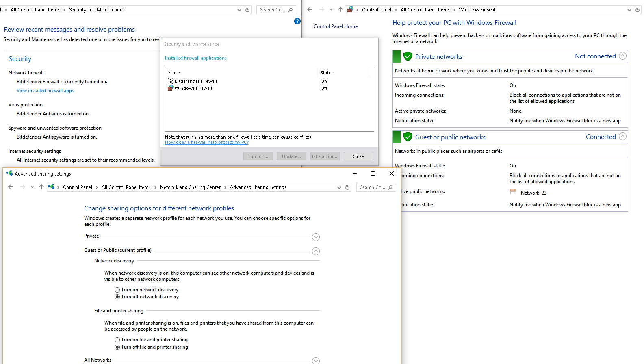
Task: Open 'How does a firewall help protect my PC?'
Action: tap(207, 142)
